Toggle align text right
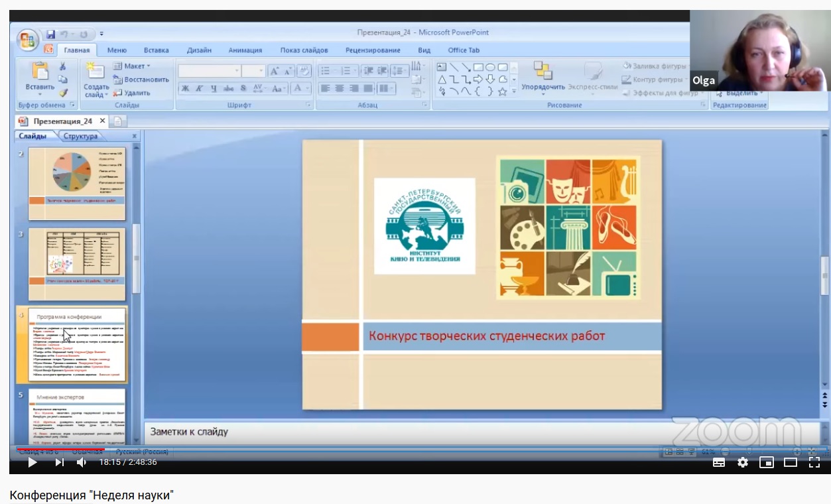The image size is (831, 504). [354, 88]
